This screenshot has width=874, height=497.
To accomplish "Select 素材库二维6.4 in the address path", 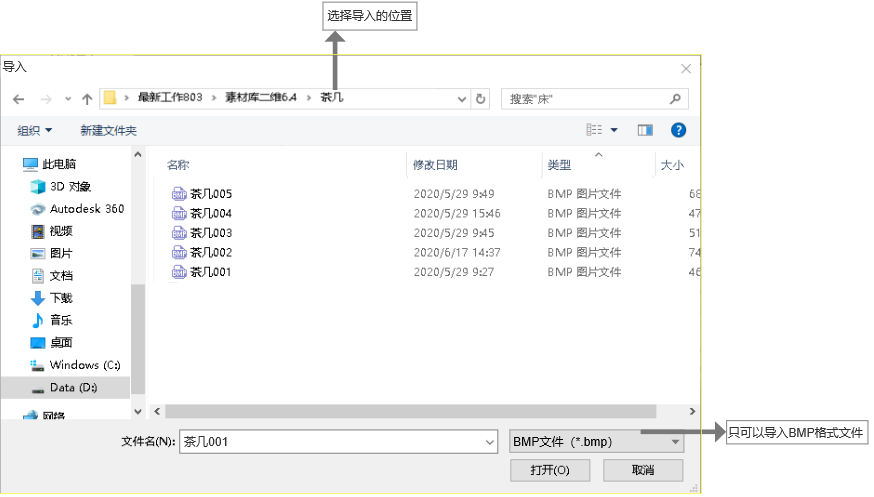I will coord(261,98).
